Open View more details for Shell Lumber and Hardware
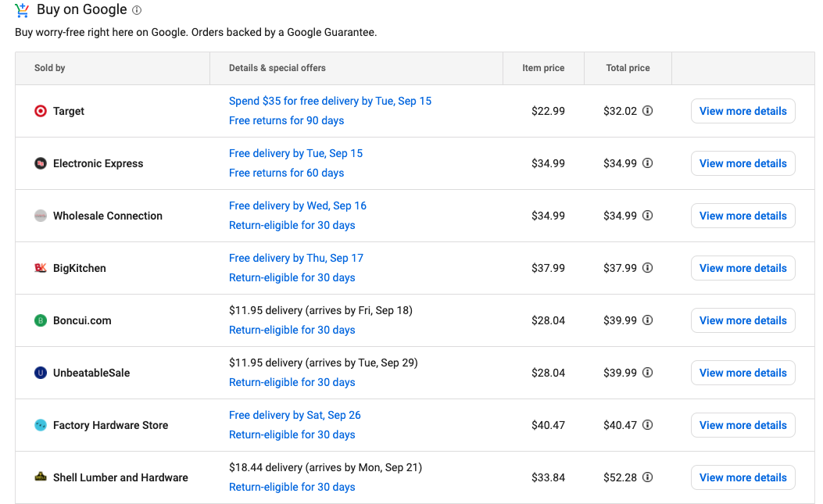Screen dimensions: 823x504 [x=742, y=477]
